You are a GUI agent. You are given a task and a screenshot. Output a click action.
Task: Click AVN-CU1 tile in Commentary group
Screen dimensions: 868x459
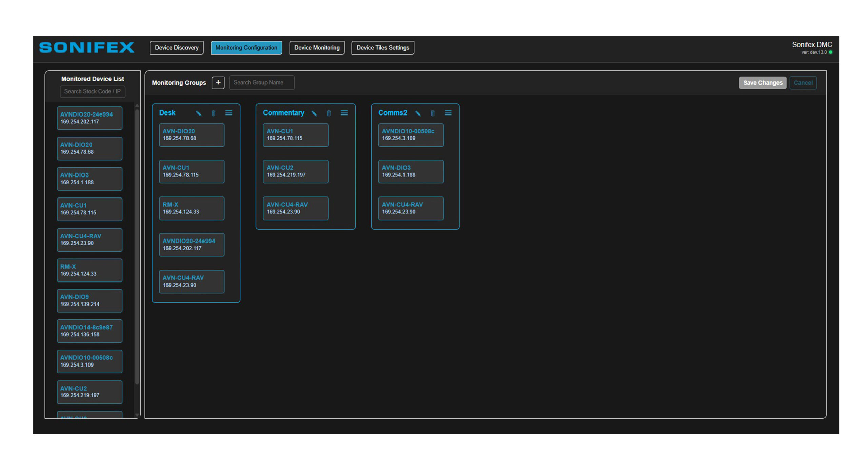click(x=295, y=135)
